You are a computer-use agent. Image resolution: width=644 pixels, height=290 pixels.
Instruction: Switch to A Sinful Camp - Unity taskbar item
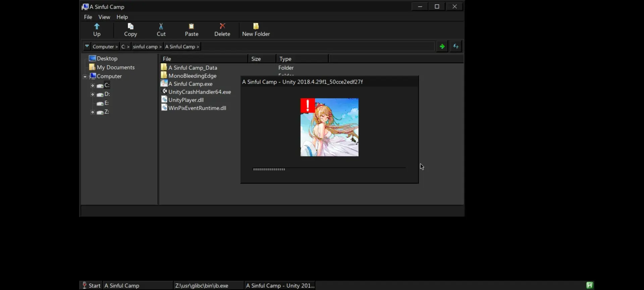pos(280,285)
